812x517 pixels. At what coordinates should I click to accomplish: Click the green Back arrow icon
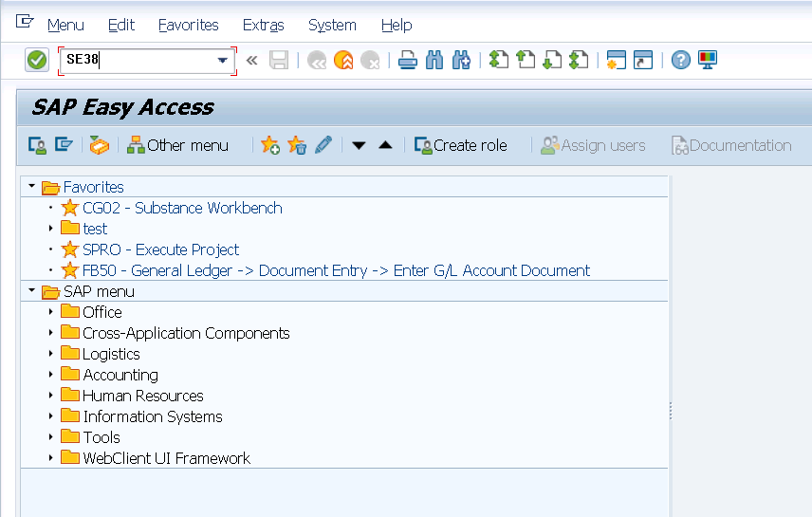(x=317, y=60)
